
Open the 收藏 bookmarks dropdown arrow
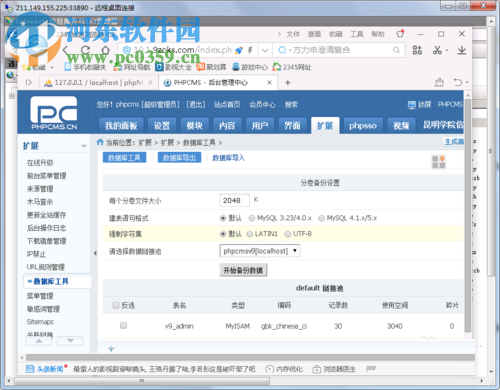coord(52,67)
